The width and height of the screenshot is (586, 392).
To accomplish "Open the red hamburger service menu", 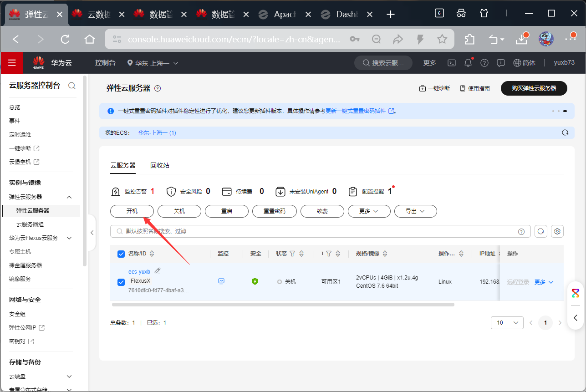I will (12, 63).
